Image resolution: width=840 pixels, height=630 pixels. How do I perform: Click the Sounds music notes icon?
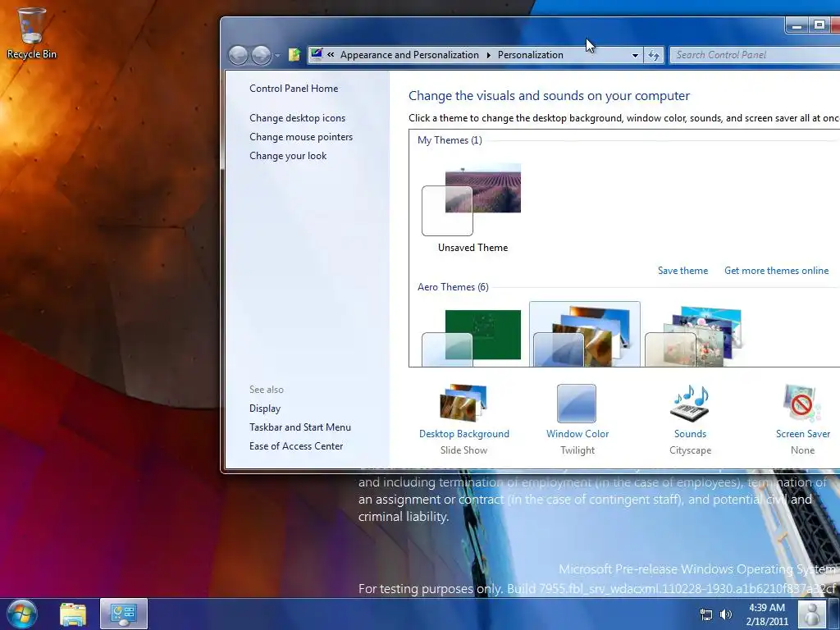tap(690, 404)
